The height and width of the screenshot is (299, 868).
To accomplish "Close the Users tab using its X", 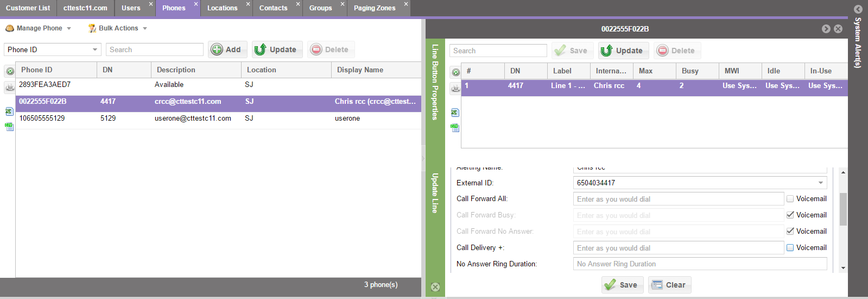I will click(151, 4).
